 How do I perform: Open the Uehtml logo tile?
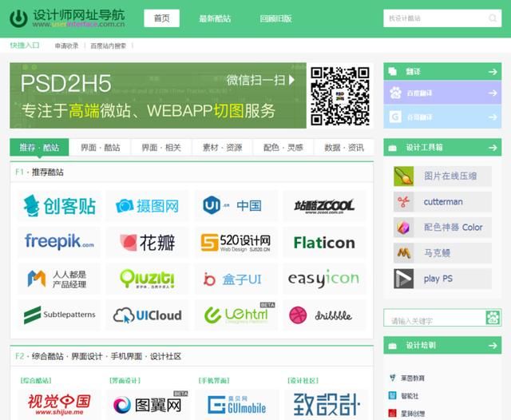236,315
